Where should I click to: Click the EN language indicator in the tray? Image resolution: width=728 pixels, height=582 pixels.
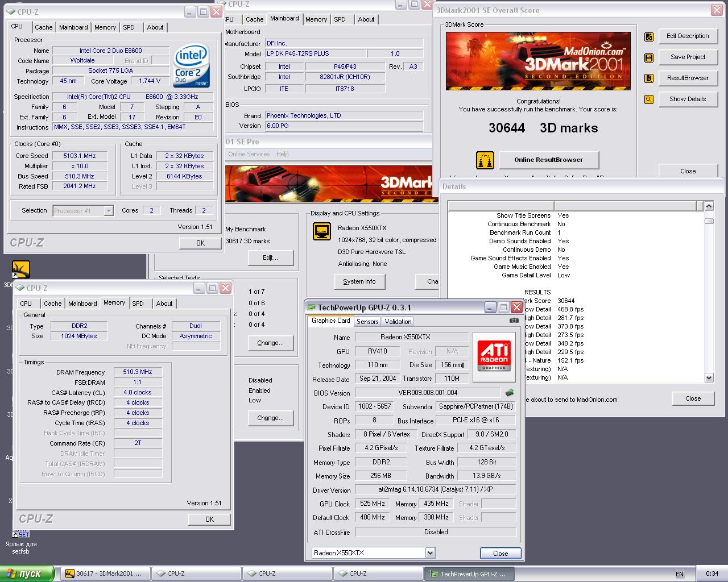[680, 574]
